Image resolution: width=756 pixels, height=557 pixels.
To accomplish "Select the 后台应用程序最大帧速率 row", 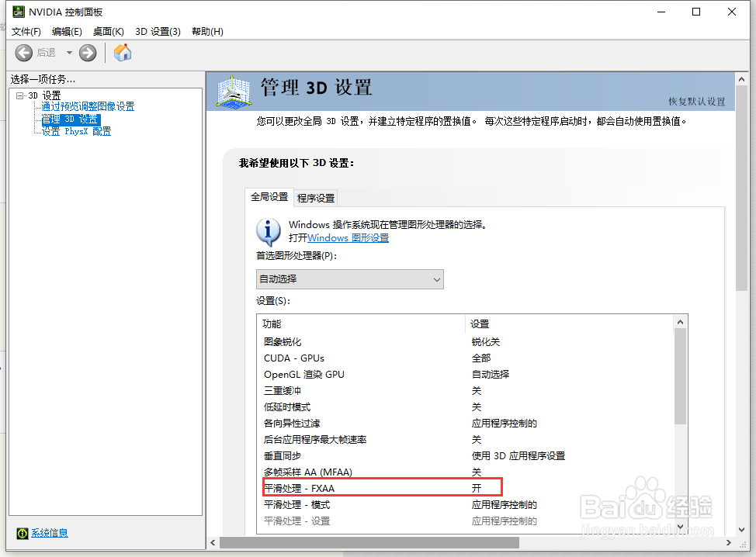I will point(465,440).
